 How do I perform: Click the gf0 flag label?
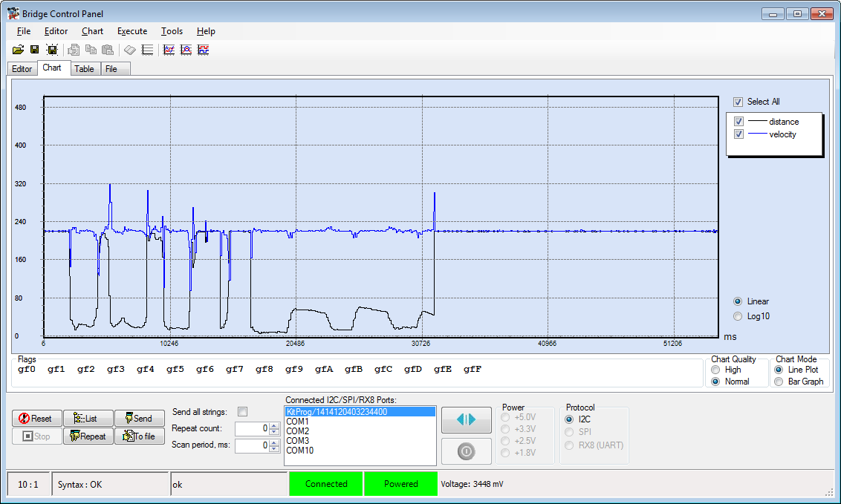tap(26, 369)
